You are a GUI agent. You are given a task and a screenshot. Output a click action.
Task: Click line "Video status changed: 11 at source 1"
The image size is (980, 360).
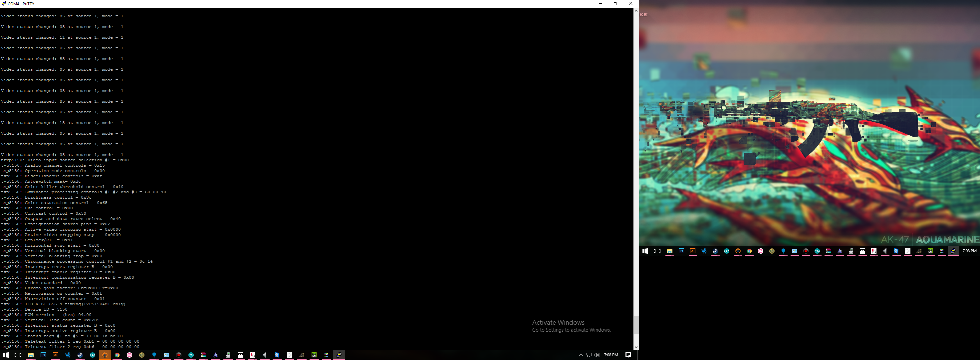(x=62, y=37)
